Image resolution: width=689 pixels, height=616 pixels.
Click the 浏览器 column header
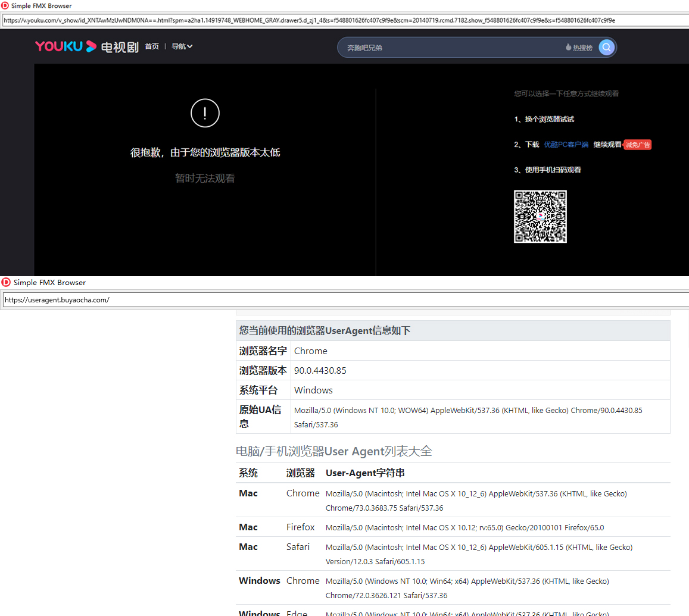[301, 473]
